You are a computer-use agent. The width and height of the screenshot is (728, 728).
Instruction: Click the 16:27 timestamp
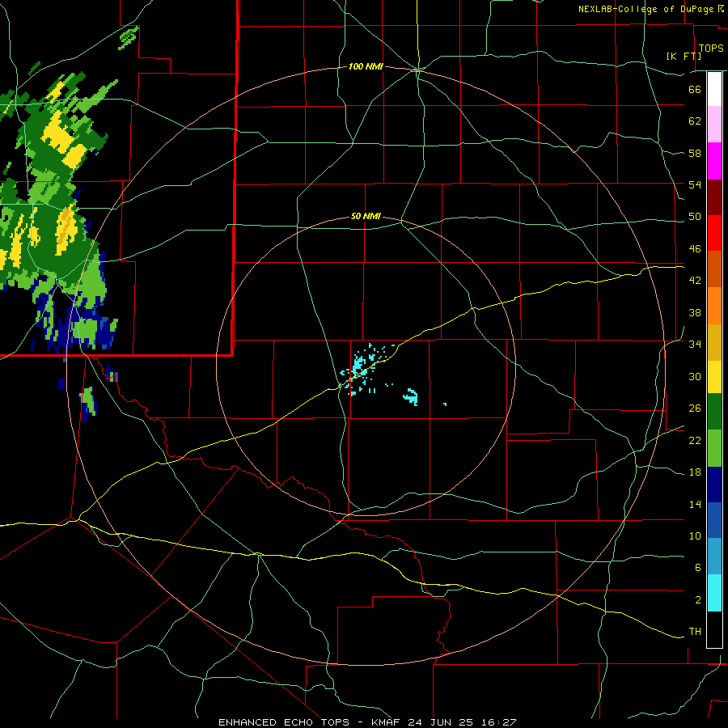click(498, 722)
